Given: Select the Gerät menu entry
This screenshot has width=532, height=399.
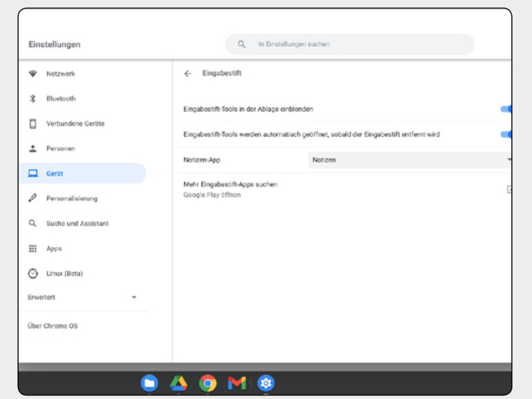Looking at the screenshot, I should tap(82, 173).
